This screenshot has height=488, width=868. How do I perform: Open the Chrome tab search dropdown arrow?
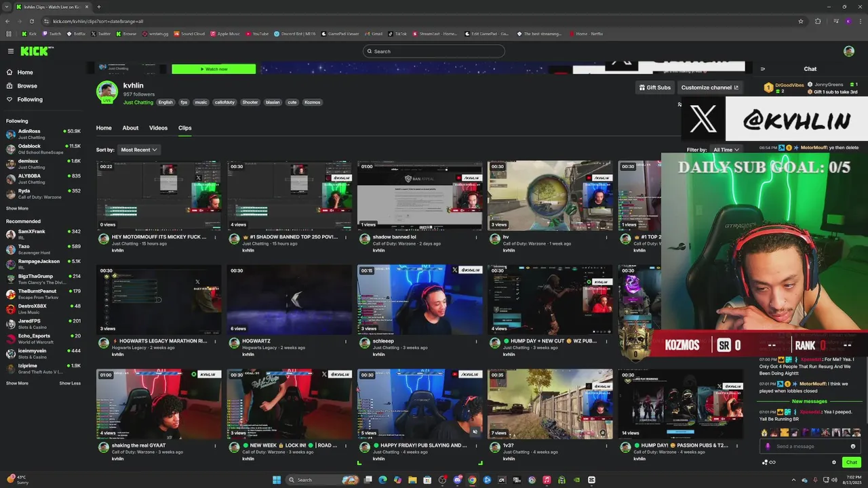coord(8,7)
